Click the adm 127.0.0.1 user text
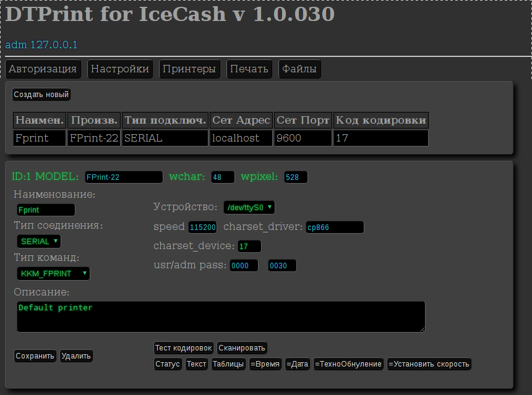532x395 pixels. tap(41, 45)
